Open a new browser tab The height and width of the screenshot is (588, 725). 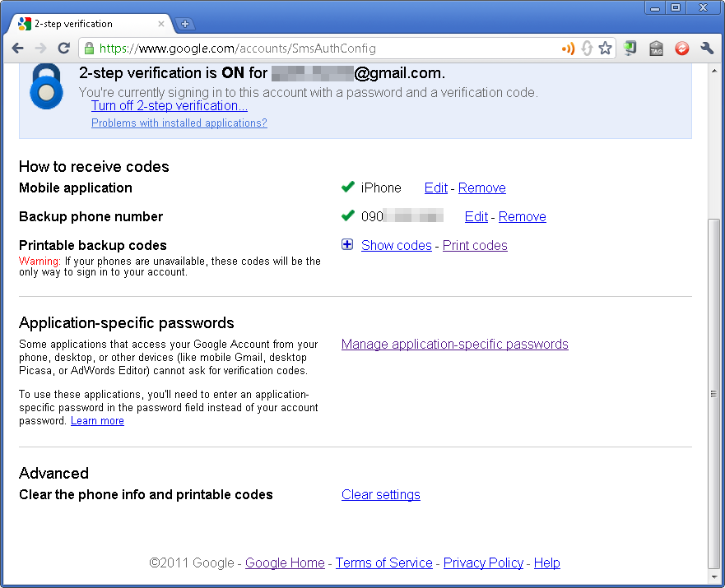pos(185,24)
